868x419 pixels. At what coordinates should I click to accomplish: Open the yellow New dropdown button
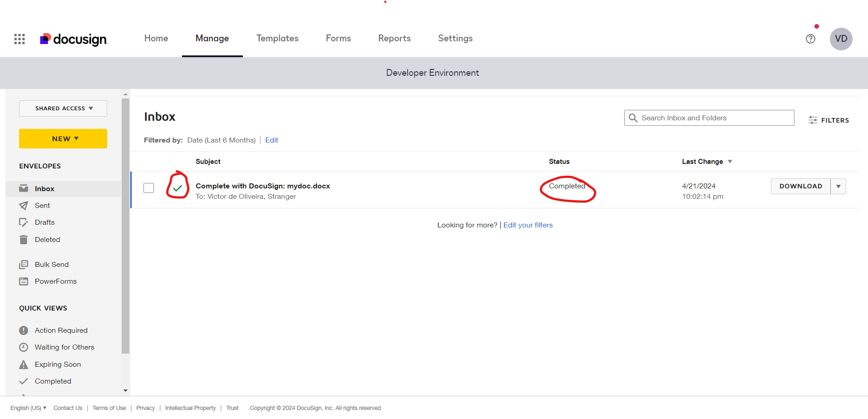(63, 138)
